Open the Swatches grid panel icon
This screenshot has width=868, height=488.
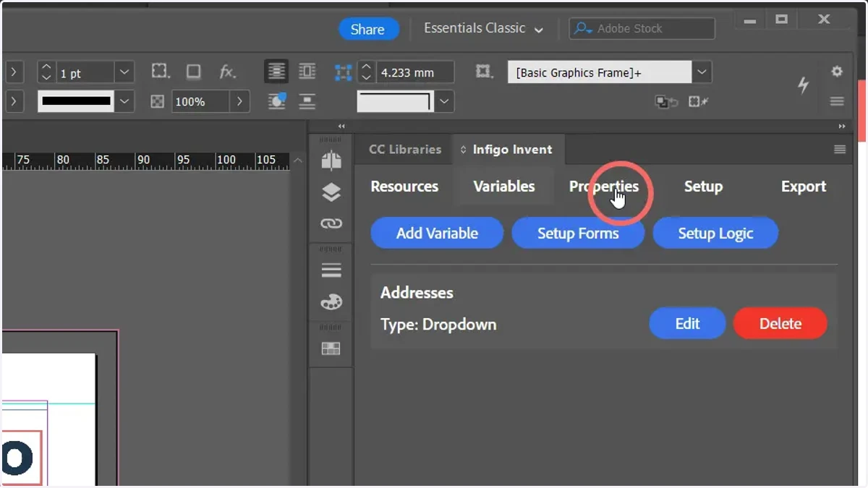pyautogui.click(x=331, y=348)
